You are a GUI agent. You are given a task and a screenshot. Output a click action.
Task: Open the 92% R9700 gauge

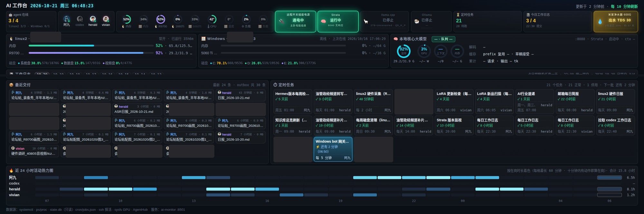point(160,19)
